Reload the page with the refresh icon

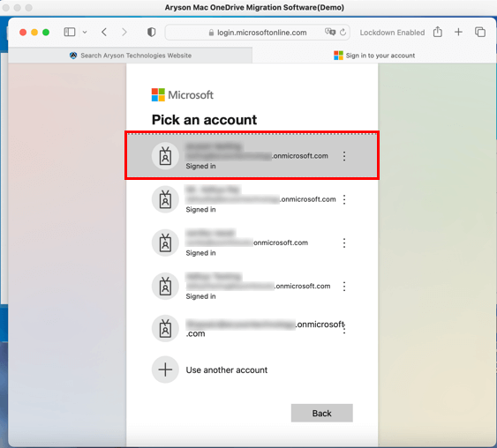tap(343, 32)
